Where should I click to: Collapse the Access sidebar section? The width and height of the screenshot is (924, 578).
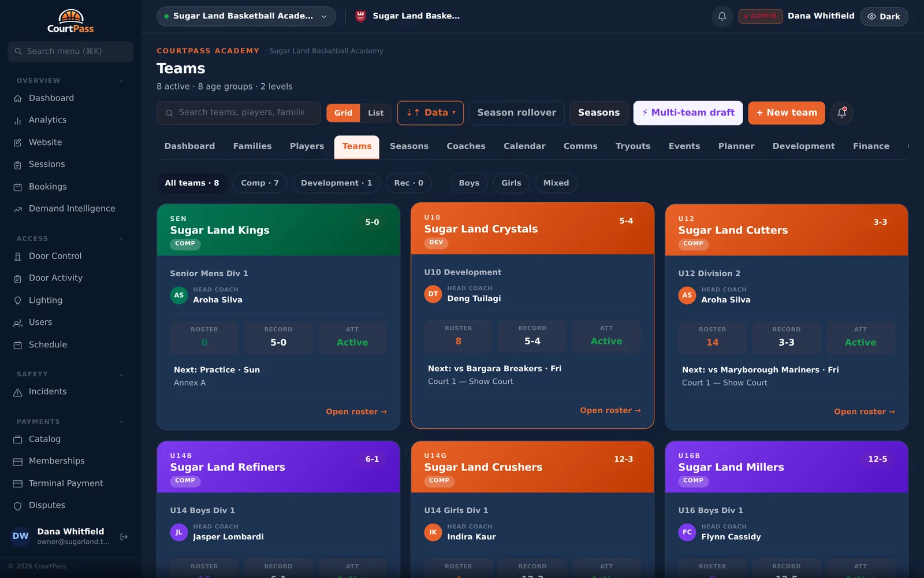121,239
